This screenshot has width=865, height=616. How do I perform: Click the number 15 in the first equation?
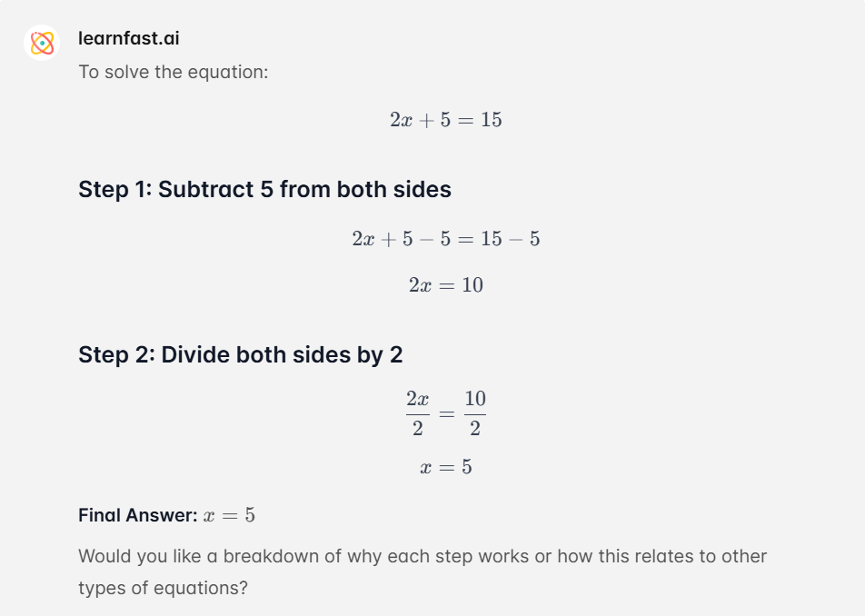click(x=491, y=120)
